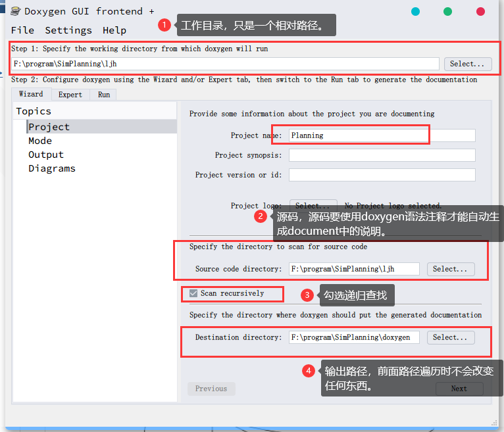Click Select button for Destination directory
Screen dimensions: 504x432
pyautogui.click(x=451, y=337)
